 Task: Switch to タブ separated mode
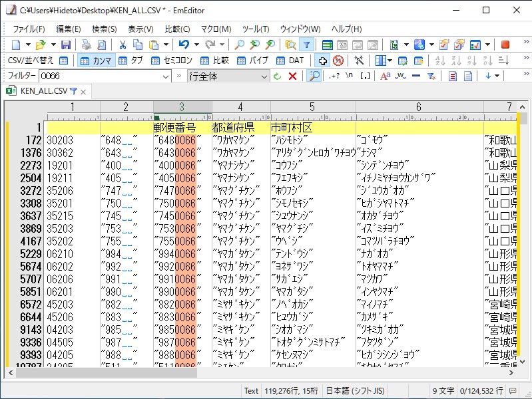(131, 61)
